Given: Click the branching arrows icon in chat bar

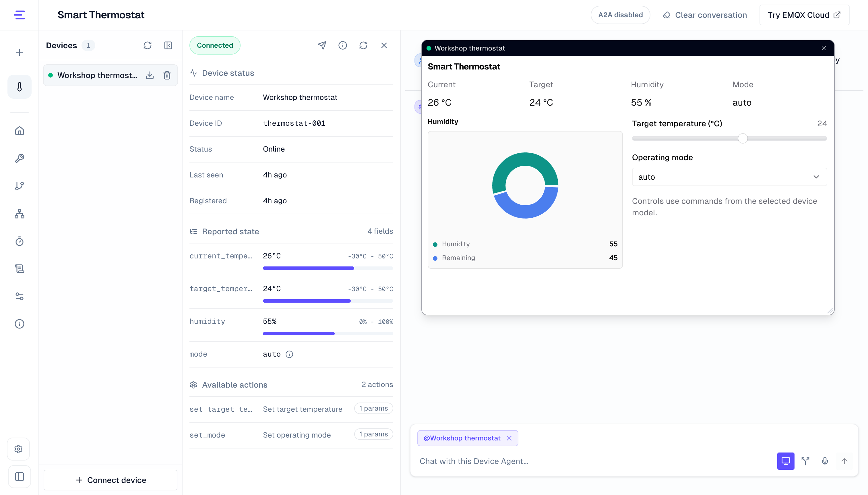Looking at the screenshot, I should (805, 461).
